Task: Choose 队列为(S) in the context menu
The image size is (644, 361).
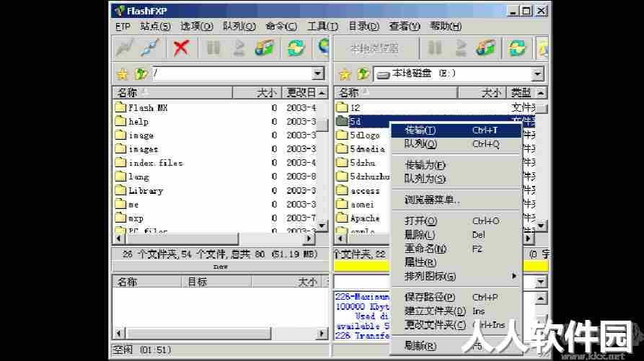Action: point(456,179)
